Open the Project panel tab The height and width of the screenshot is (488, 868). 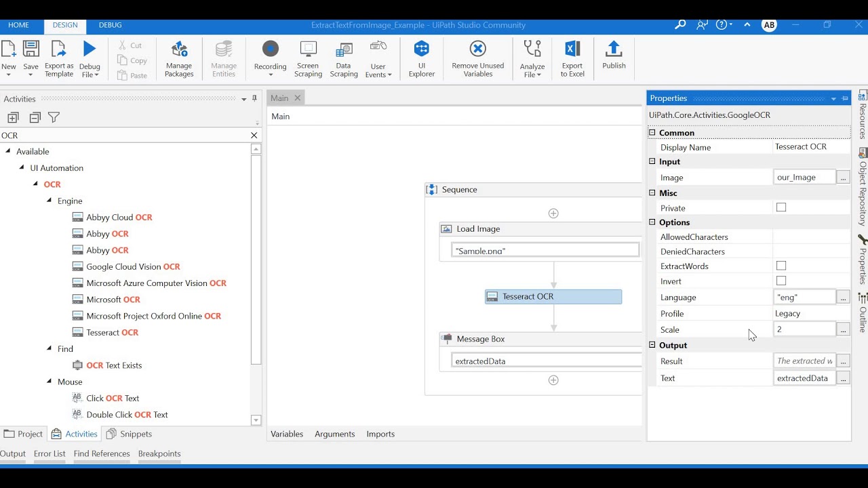tap(24, 434)
